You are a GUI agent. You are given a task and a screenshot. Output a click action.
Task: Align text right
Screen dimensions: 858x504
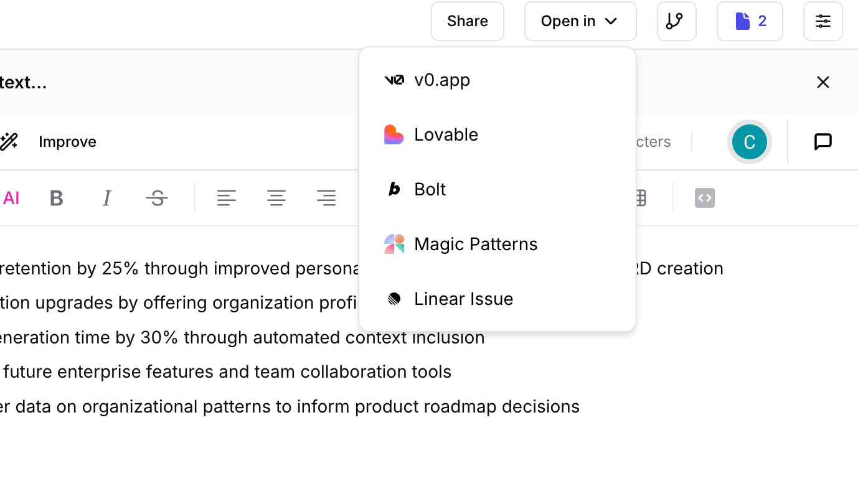click(x=326, y=198)
